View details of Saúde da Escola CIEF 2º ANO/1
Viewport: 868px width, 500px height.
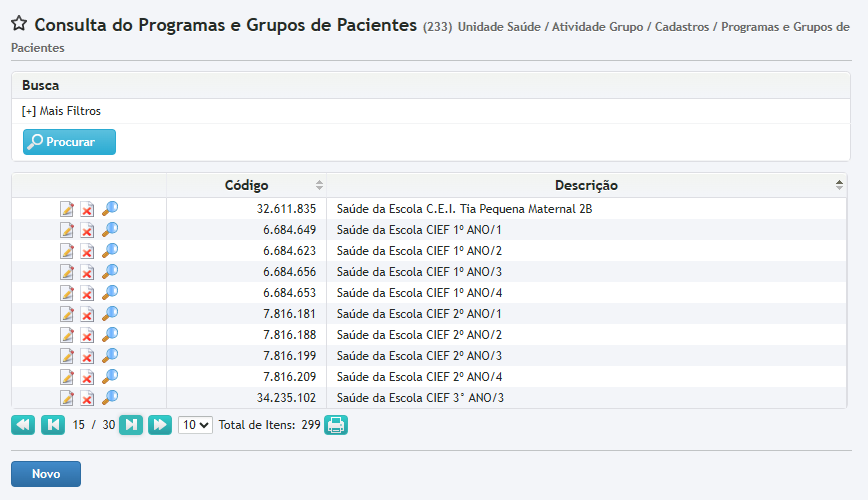(x=110, y=313)
